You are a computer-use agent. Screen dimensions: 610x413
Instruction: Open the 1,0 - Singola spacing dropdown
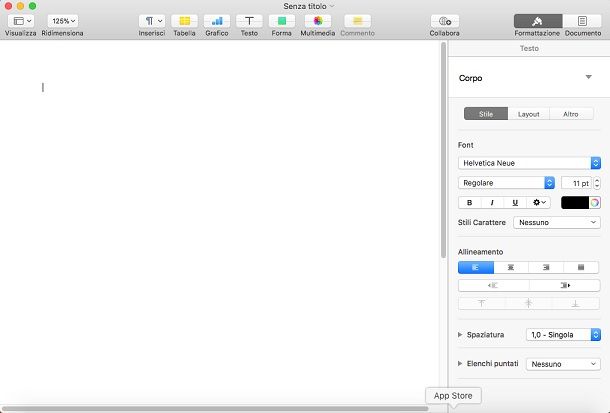coord(563,334)
